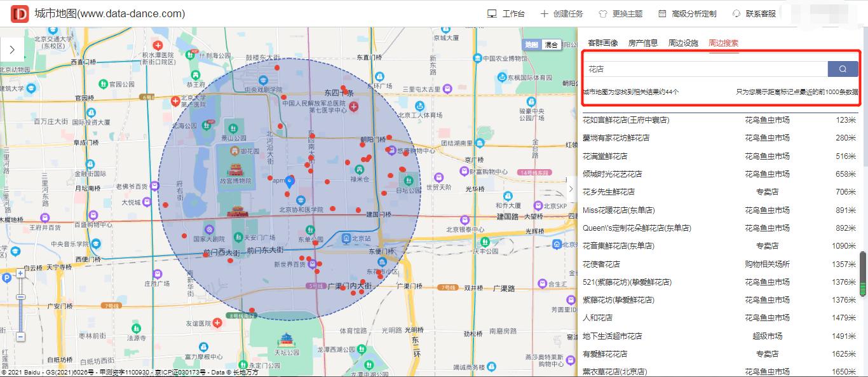Click the magnifier search button beside the input
The image size is (868, 377).
click(843, 69)
